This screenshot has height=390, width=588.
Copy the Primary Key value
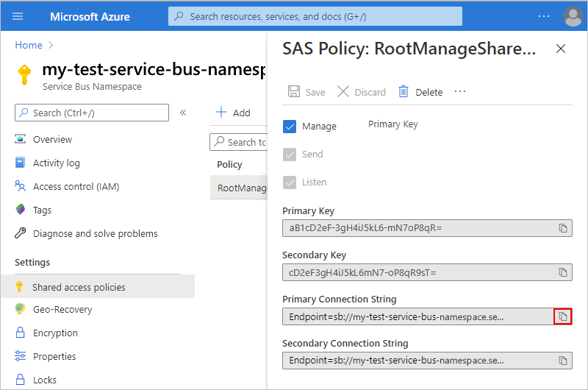coord(563,228)
